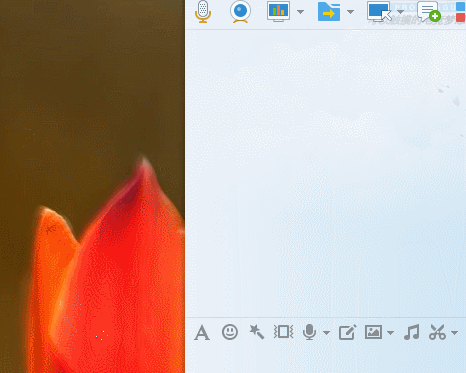This screenshot has width=466, height=373.
Task: Expand the send picture options arrow
Action: click(x=390, y=333)
